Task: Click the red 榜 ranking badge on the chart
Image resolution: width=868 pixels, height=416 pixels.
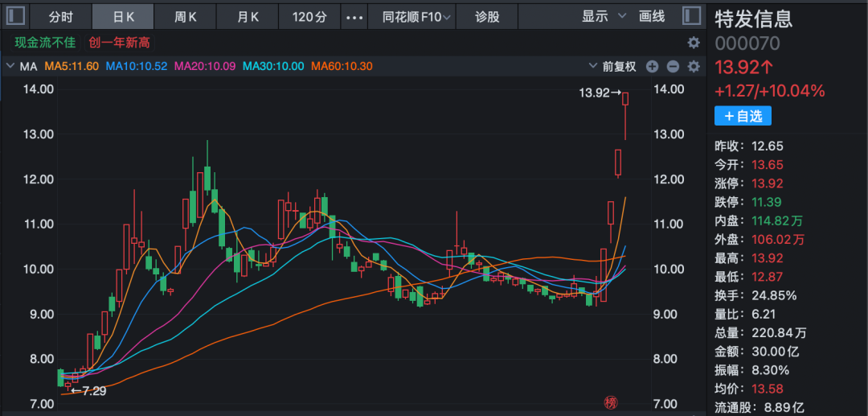Action: (611, 402)
